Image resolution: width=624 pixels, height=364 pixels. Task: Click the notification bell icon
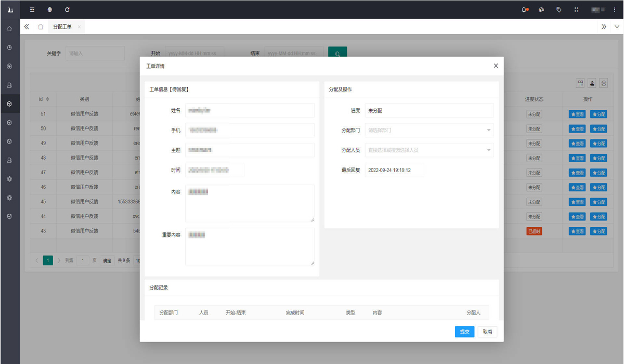tap(524, 9)
